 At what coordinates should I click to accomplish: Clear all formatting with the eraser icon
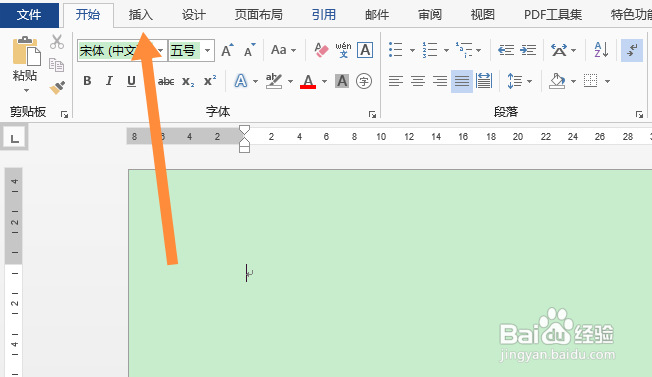pyautogui.click(x=321, y=50)
